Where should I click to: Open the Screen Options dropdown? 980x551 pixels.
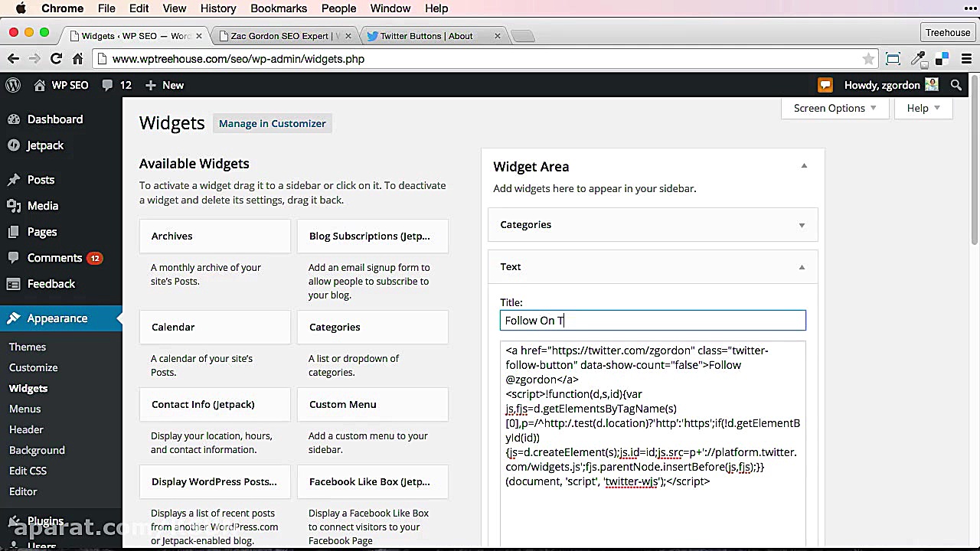click(835, 108)
